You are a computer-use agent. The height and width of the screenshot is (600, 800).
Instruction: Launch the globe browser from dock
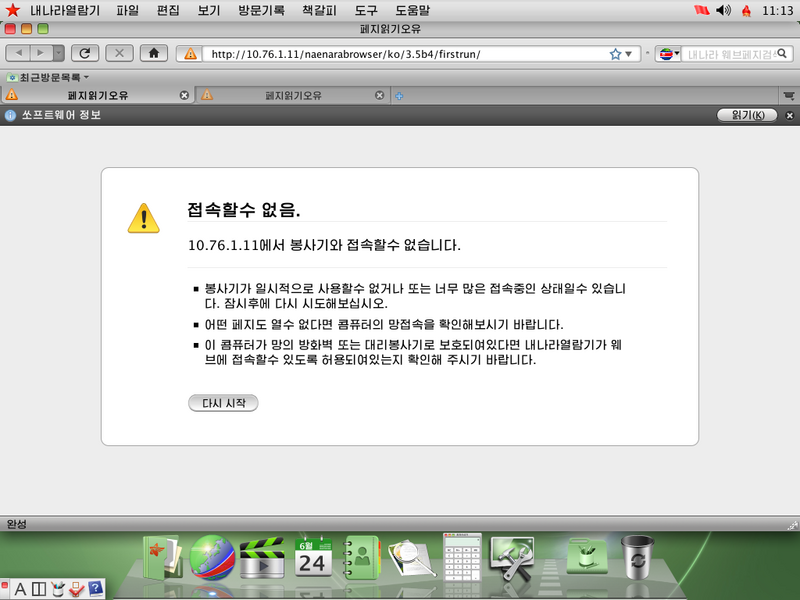(212, 558)
